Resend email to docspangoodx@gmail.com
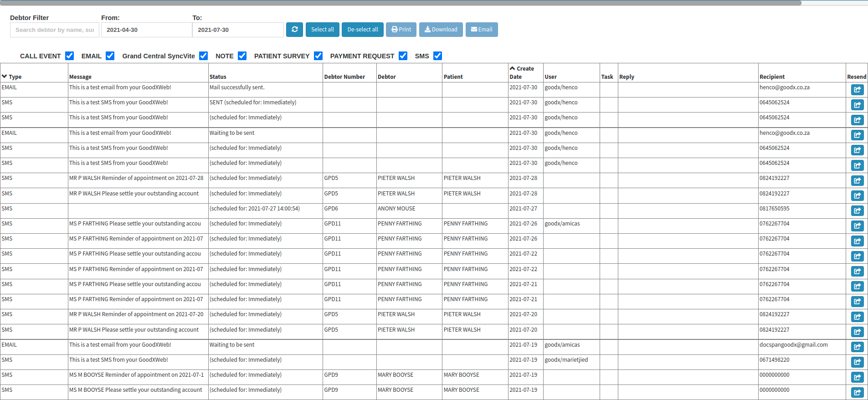868x400 pixels. 857,347
